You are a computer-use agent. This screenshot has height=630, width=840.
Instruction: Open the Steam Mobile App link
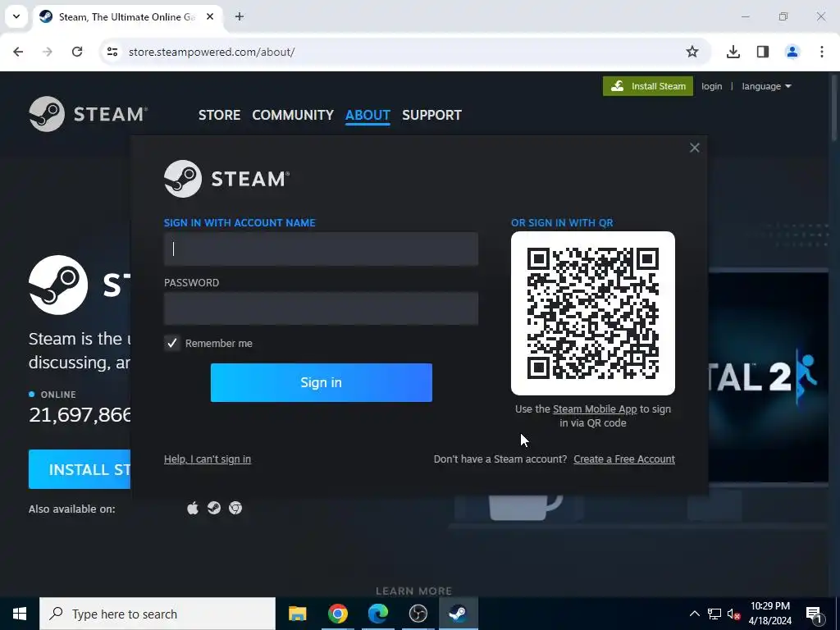(595, 409)
